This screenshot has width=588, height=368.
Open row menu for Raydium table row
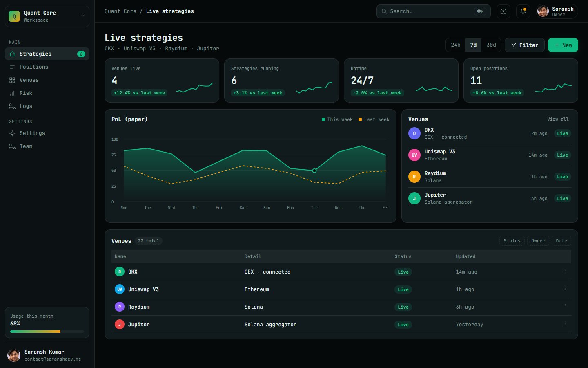565,306
